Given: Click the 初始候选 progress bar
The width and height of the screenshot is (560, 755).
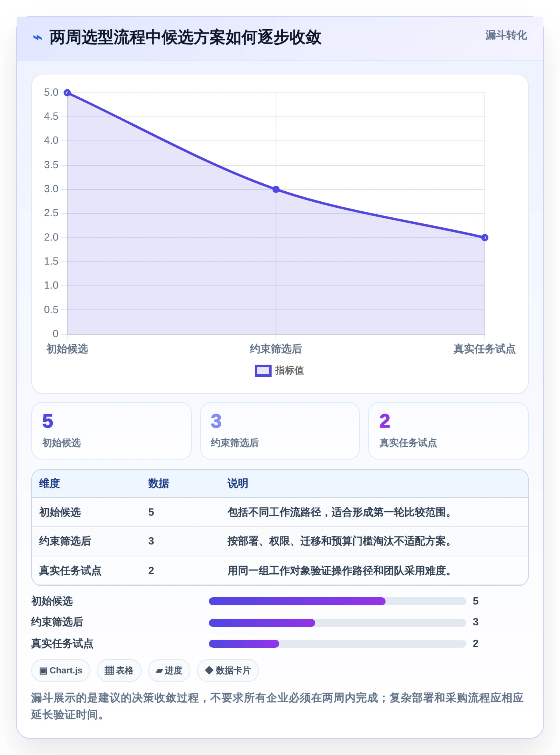Looking at the screenshot, I should point(338,601).
